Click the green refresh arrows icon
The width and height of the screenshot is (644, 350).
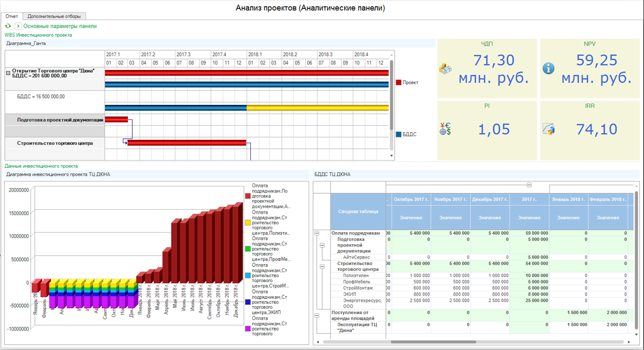8,26
